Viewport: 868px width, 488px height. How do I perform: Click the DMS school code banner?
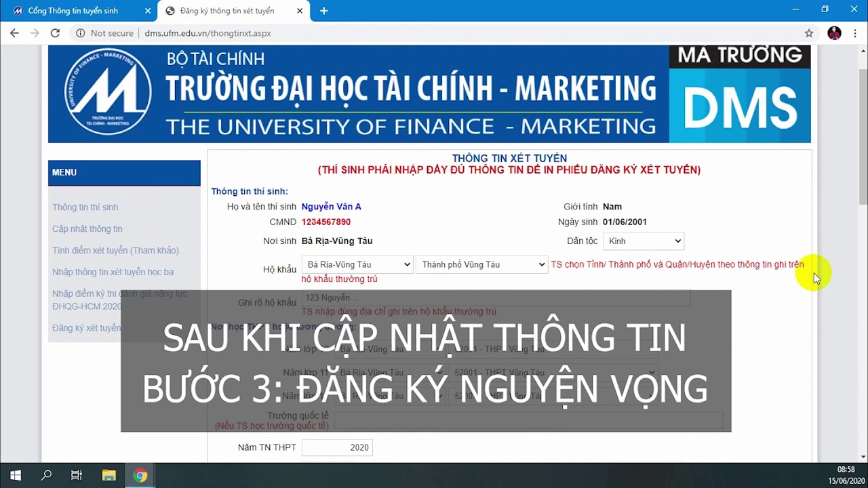click(x=740, y=94)
